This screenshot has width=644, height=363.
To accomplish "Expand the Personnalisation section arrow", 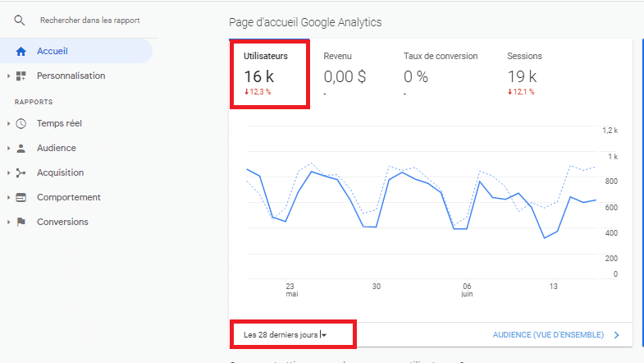I will [8, 76].
